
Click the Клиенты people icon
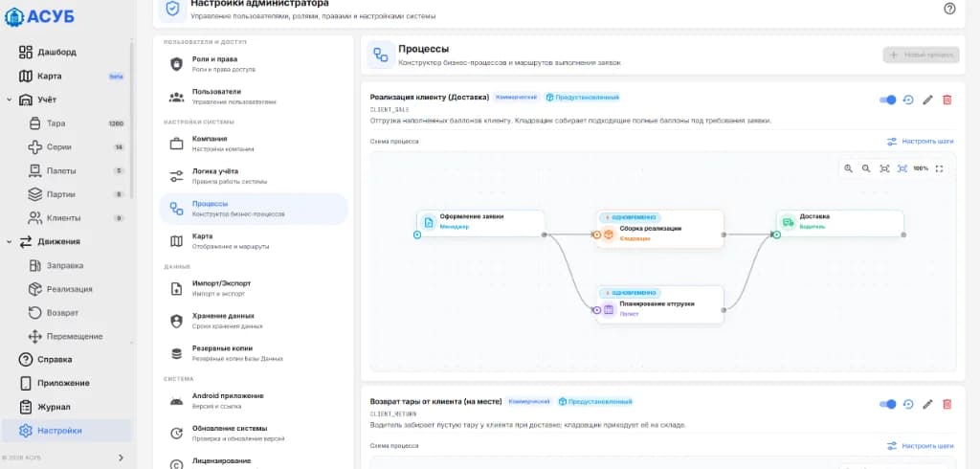(x=35, y=218)
